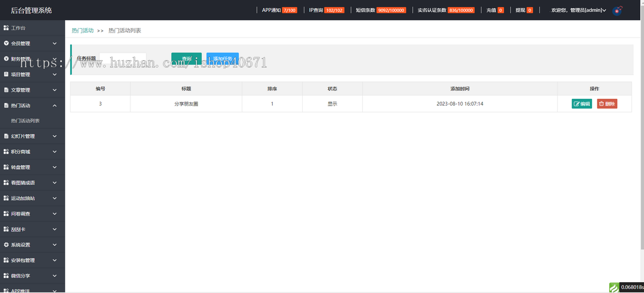Click the 热门活动 breadcrumb link

pos(83,31)
